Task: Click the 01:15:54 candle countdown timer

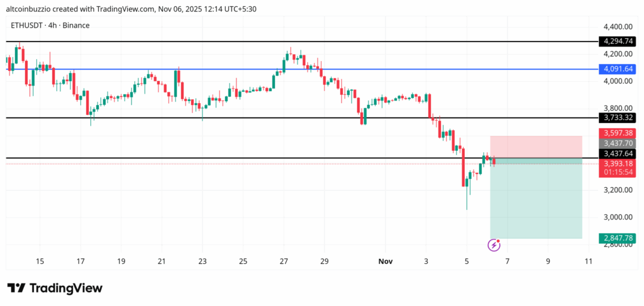Action: click(x=618, y=172)
